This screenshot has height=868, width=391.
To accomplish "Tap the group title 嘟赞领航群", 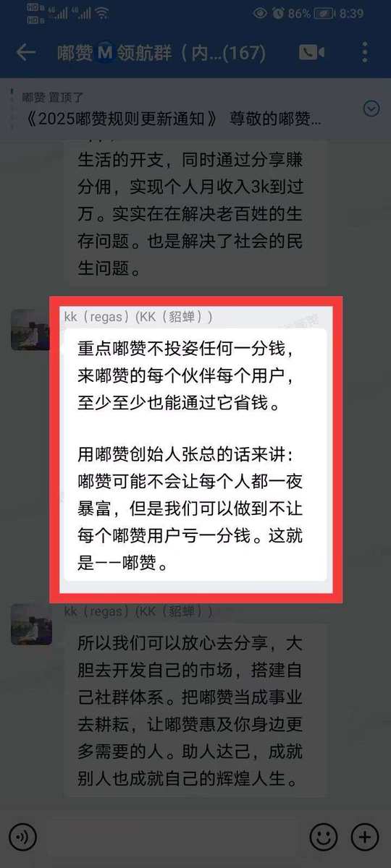I will pos(161,53).
